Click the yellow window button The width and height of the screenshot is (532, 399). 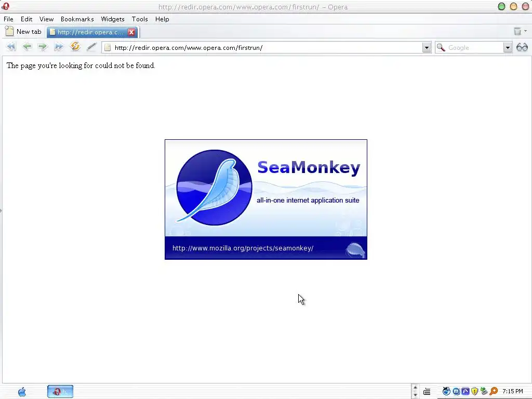(x=513, y=6)
